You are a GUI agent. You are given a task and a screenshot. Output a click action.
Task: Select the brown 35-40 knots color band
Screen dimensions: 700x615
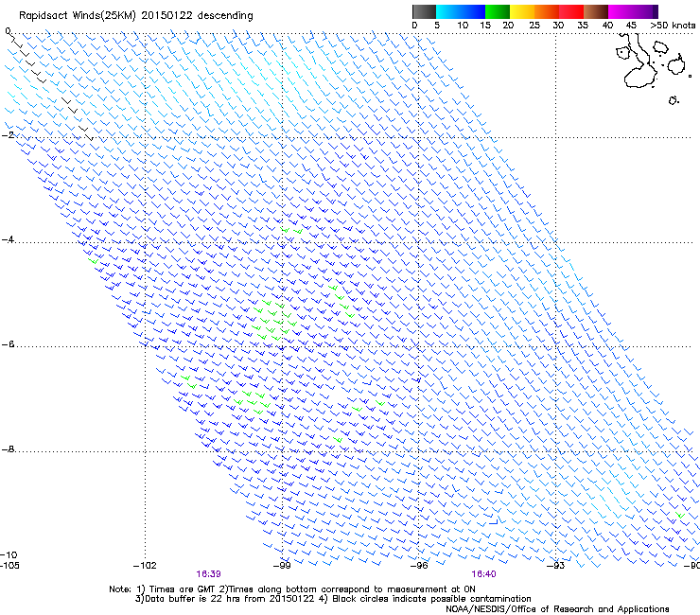coord(596,11)
